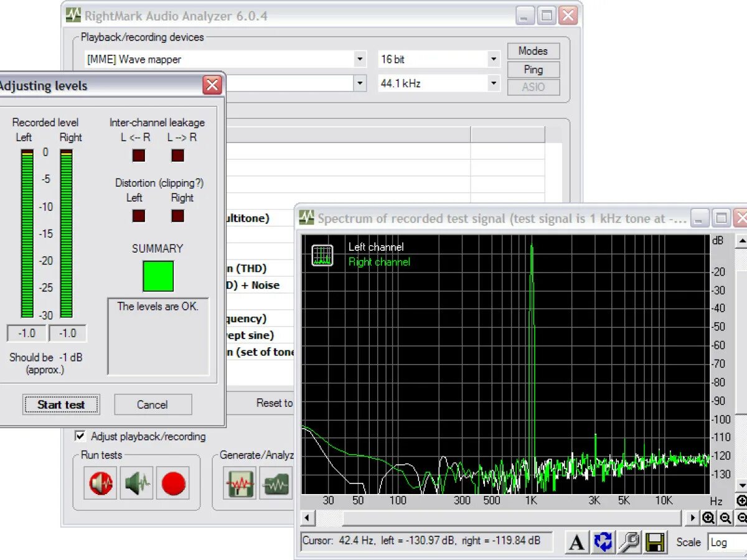Click the Modes button
This screenshot has width=747, height=560.
tap(533, 51)
